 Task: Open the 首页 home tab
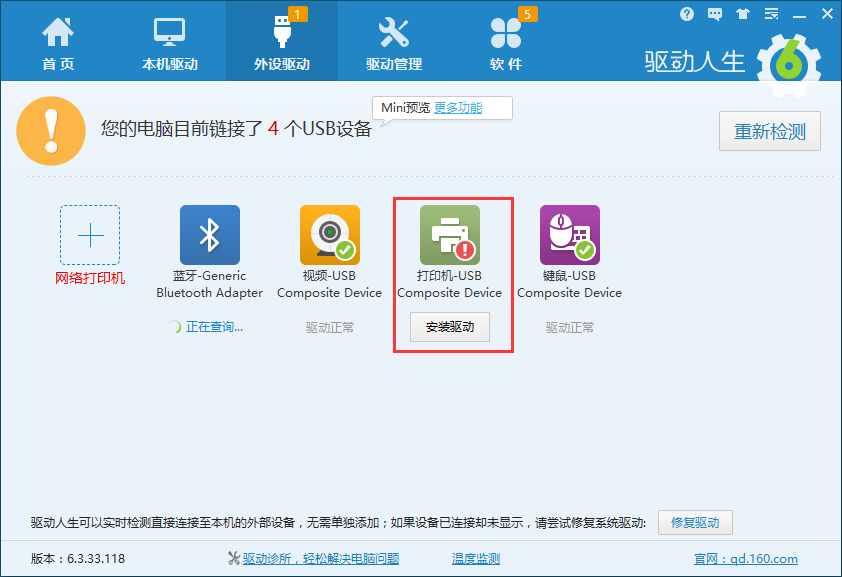pos(58,43)
